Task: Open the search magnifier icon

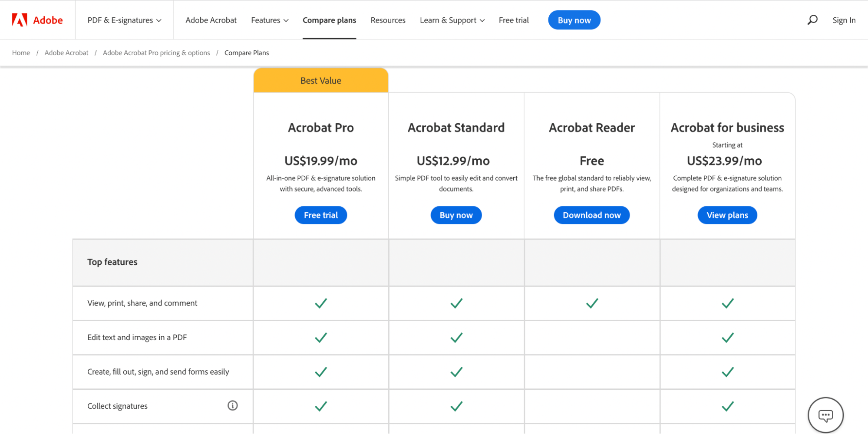Action: 812,20
